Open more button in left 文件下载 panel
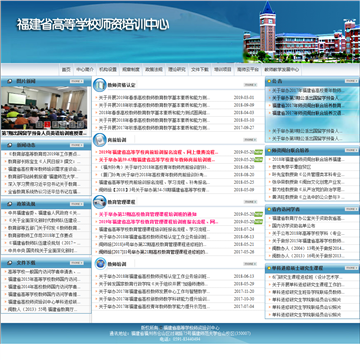Viewport: 360px width, 360px height. pos(77,263)
